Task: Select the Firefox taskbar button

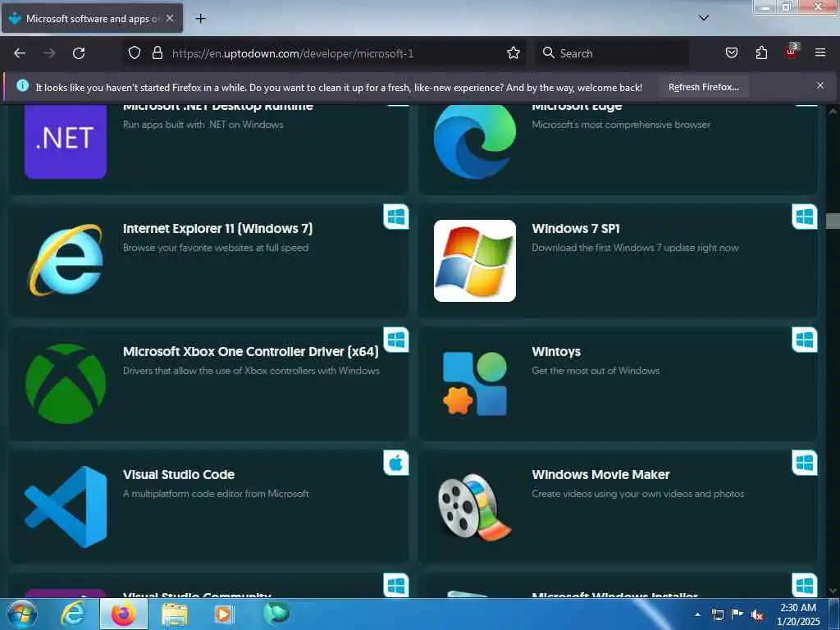Action: click(123, 614)
